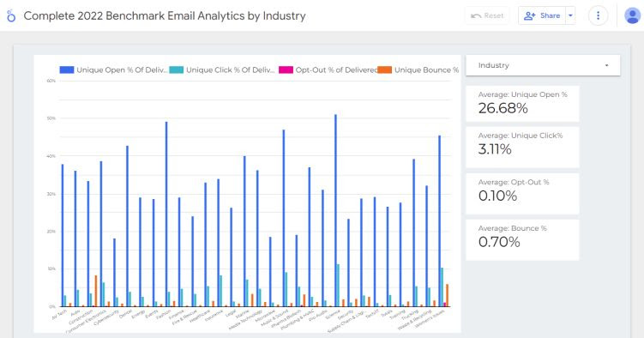Click the report title text
The height and width of the screenshot is (338, 644).
pos(165,15)
